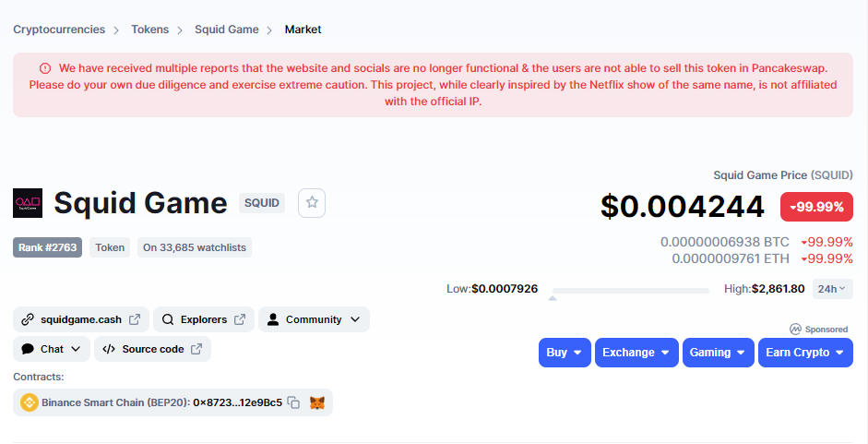Image resolution: width=868 pixels, height=444 pixels.
Task: Expand the Community dropdown
Action: click(314, 319)
